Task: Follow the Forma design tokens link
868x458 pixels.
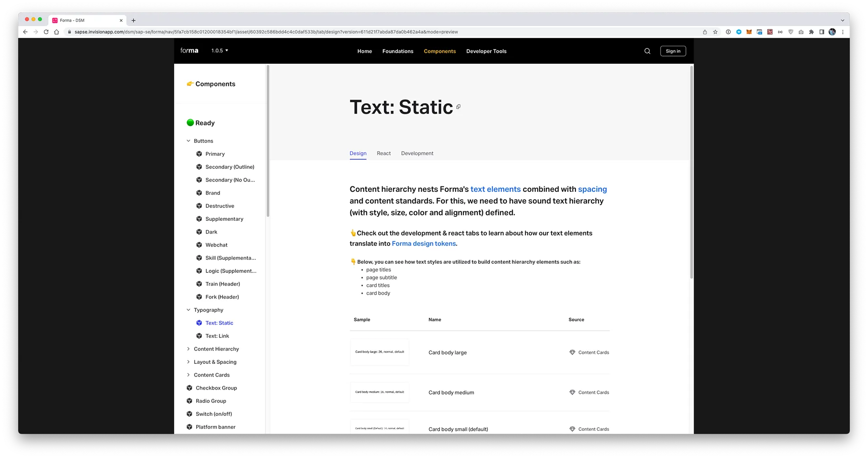Action: pos(424,243)
